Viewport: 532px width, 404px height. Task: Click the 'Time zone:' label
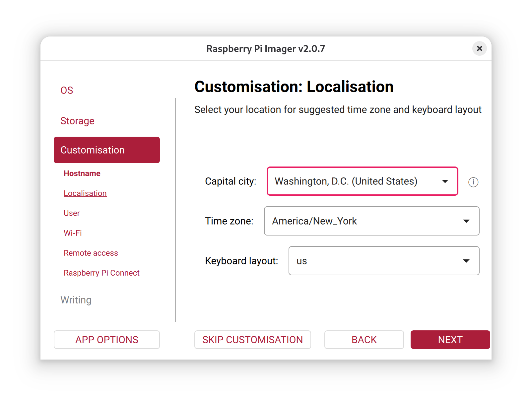coord(229,221)
